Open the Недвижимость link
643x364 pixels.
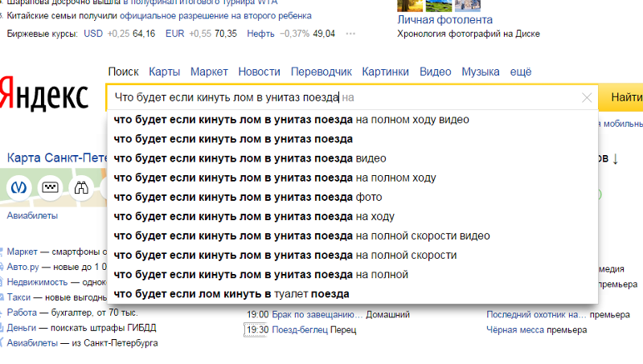point(37,282)
